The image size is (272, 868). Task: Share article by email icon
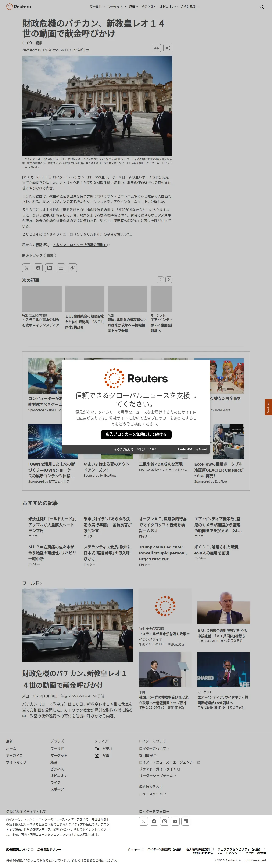click(x=61, y=268)
